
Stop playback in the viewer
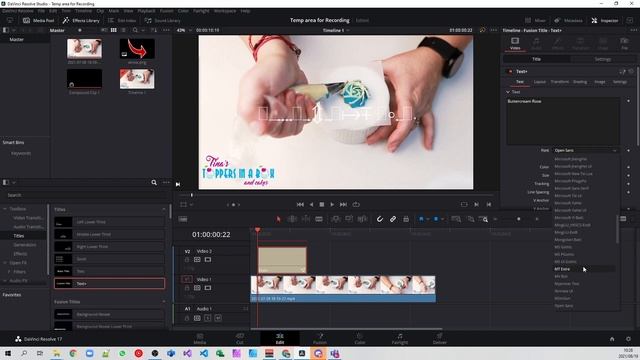coord(322,204)
